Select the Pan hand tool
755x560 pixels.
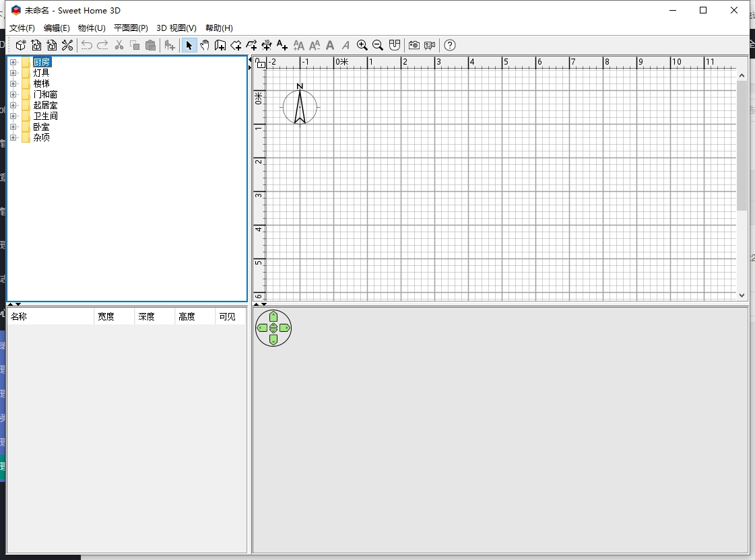pyautogui.click(x=205, y=45)
